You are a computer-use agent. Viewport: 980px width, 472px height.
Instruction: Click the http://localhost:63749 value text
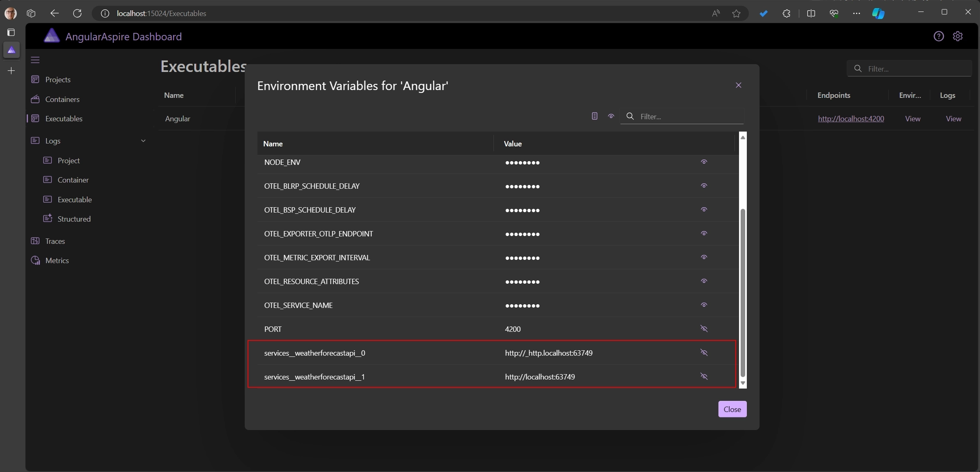540,377
